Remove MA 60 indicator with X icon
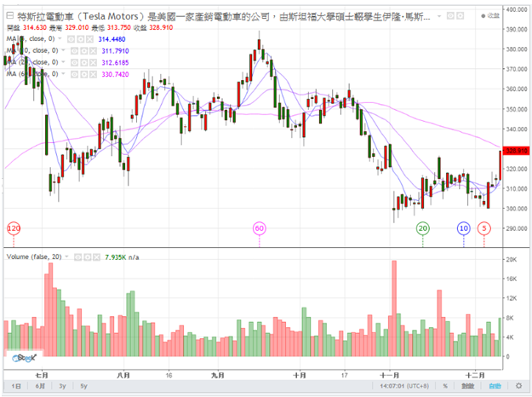Image resolution: width=532 pixels, height=397 pixels. 93,74
